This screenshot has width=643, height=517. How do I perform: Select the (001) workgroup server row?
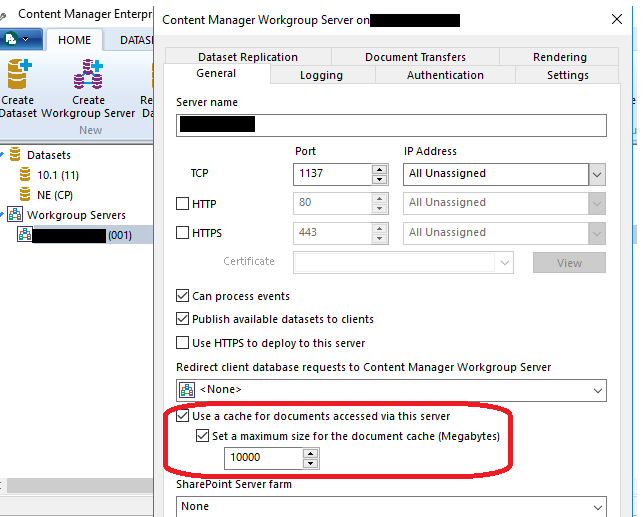[x=84, y=235]
